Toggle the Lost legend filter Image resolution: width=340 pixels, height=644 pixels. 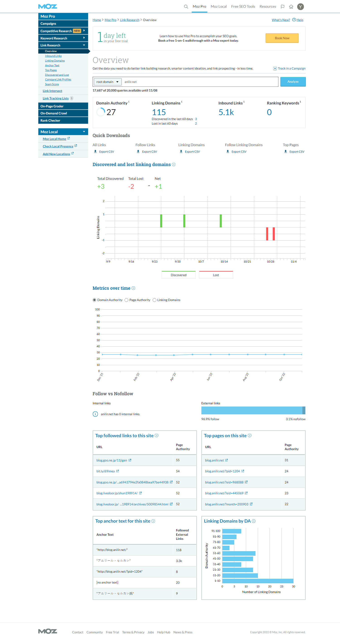(x=216, y=275)
